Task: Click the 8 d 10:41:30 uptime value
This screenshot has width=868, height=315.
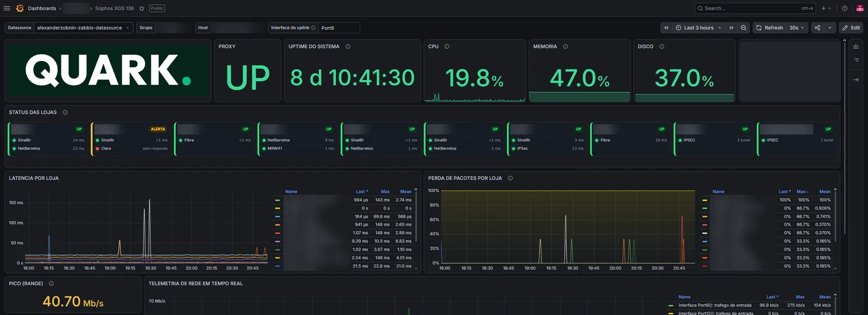Action: [353, 78]
